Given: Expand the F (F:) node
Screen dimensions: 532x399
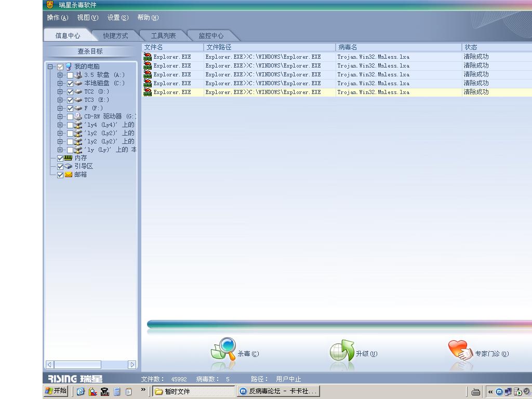Looking at the screenshot, I should click(60, 108).
